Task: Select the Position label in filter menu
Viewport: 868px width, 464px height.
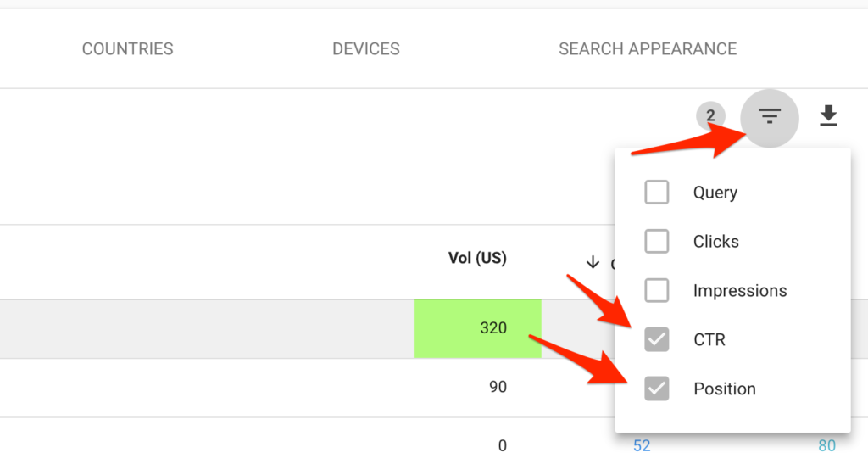Action: click(x=725, y=389)
